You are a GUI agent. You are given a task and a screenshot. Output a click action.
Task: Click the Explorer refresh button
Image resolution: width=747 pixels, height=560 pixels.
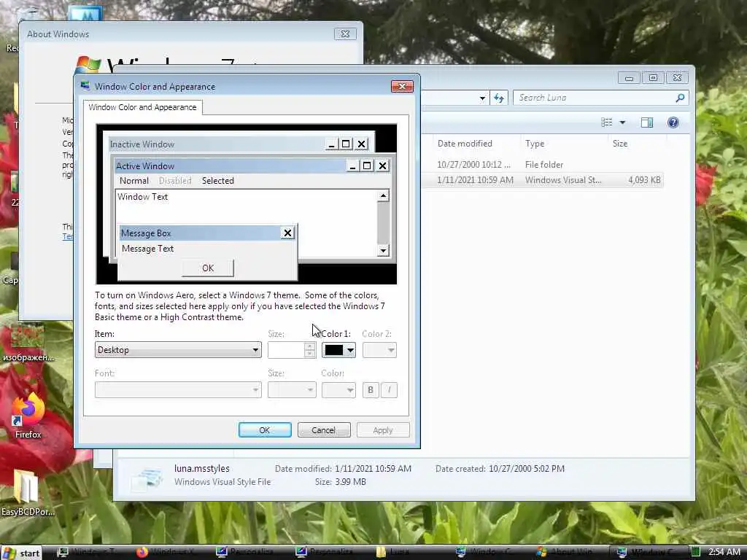pos(499,98)
